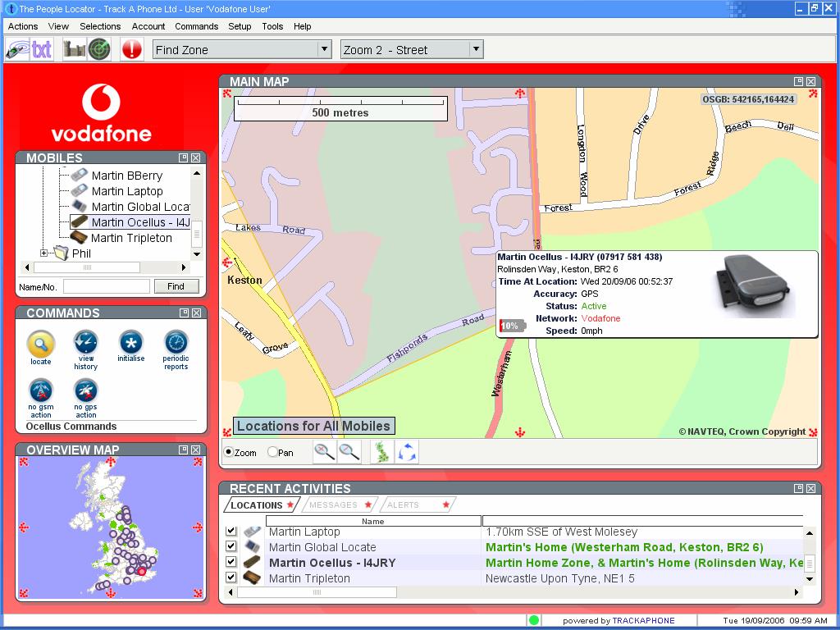Click the zoom-in magnifier below the main map

[x=325, y=452]
